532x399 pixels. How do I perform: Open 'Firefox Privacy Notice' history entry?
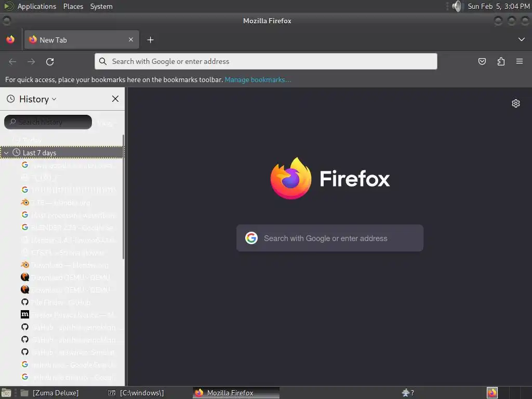pos(68,315)
